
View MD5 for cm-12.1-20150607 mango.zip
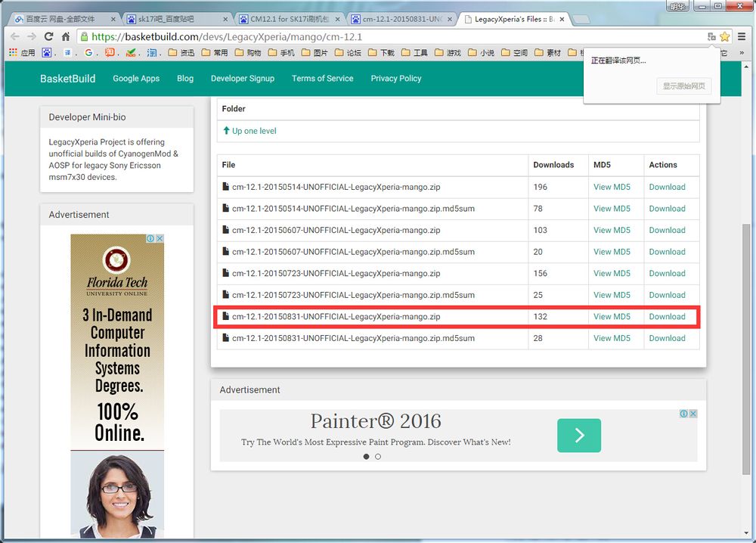[x=612, y=230]
